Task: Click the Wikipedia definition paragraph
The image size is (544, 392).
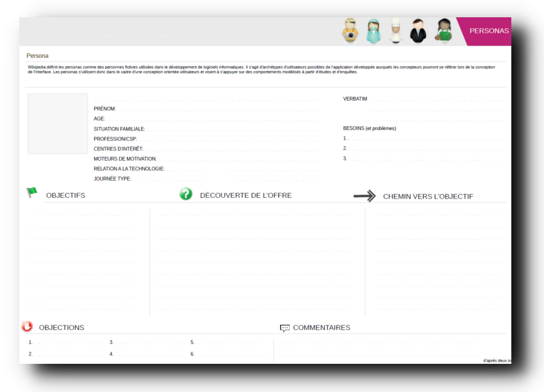Action: pyautogui.click(x=261, y=69)
